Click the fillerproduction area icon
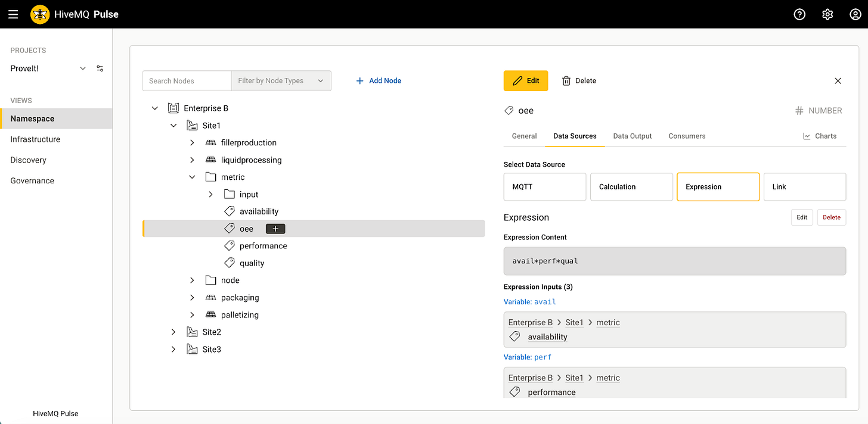868x424 pixels. click(x=210, y=143)
